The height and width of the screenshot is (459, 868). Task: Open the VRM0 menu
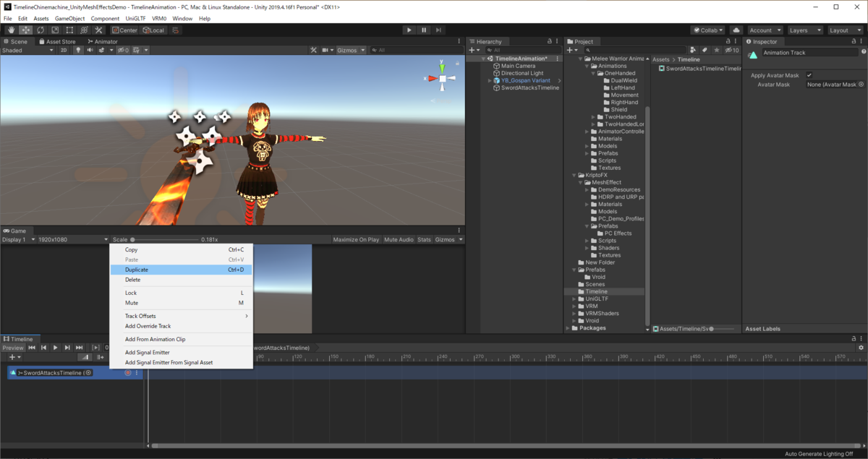pos(159,18)
